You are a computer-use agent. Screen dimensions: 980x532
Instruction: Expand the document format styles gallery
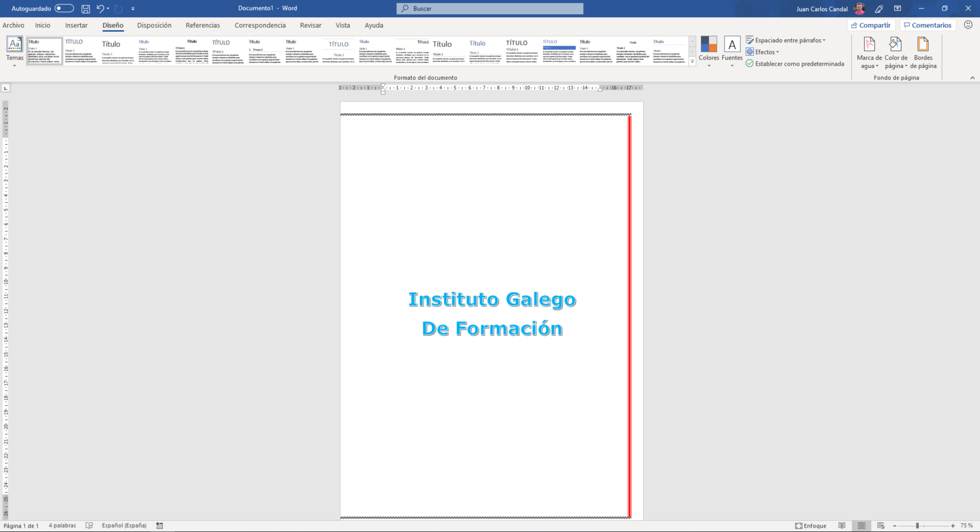coord(692,62)
